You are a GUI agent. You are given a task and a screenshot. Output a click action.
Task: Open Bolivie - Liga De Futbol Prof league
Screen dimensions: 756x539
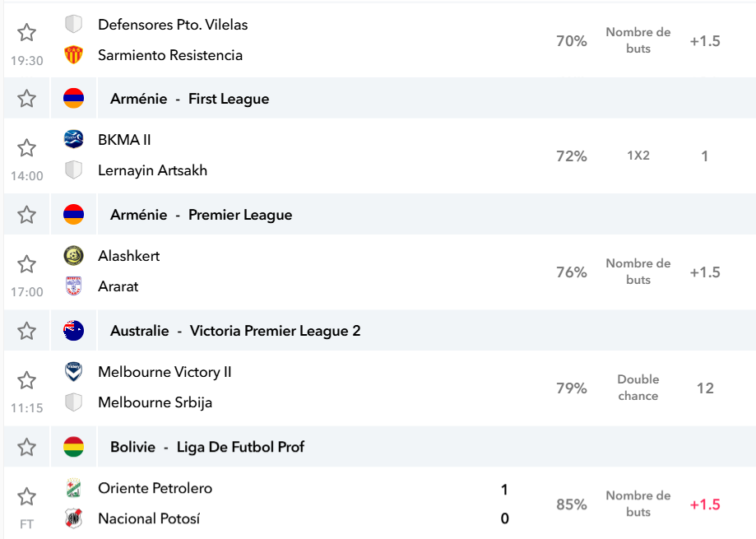pyautogui.click(x=207, y=447)
